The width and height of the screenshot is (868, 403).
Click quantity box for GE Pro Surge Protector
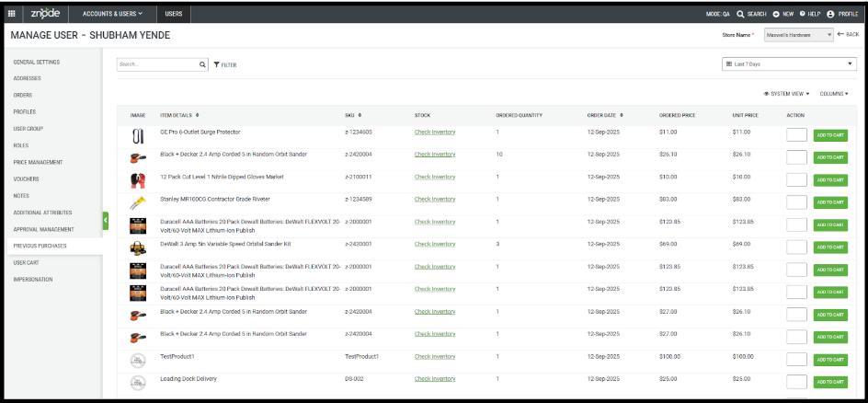coord(796,135)
